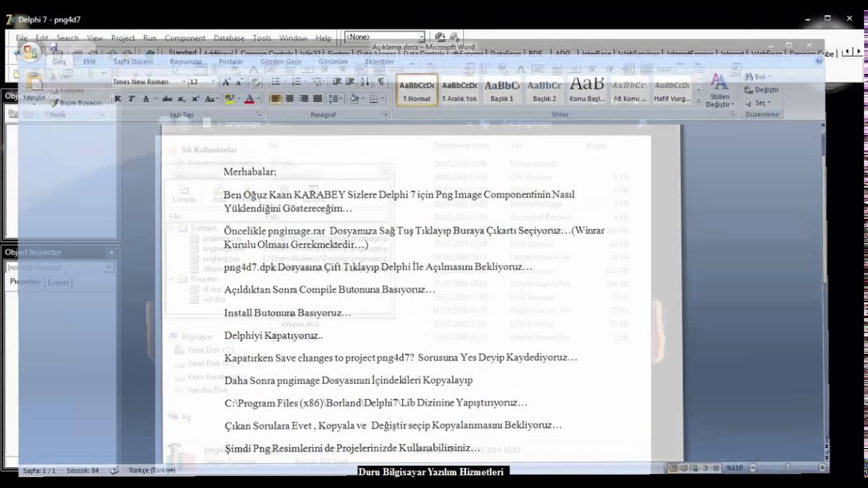Open the change case (Aa) dropdown
Viewport: 868px width, 488px height.
[x=210, y=99]
